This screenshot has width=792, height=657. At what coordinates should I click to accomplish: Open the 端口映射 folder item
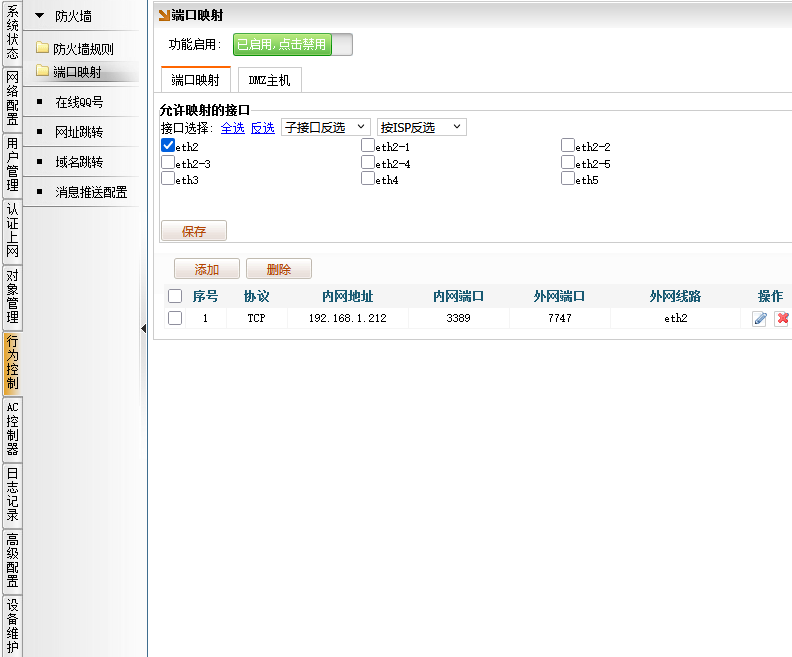[69, 72]
